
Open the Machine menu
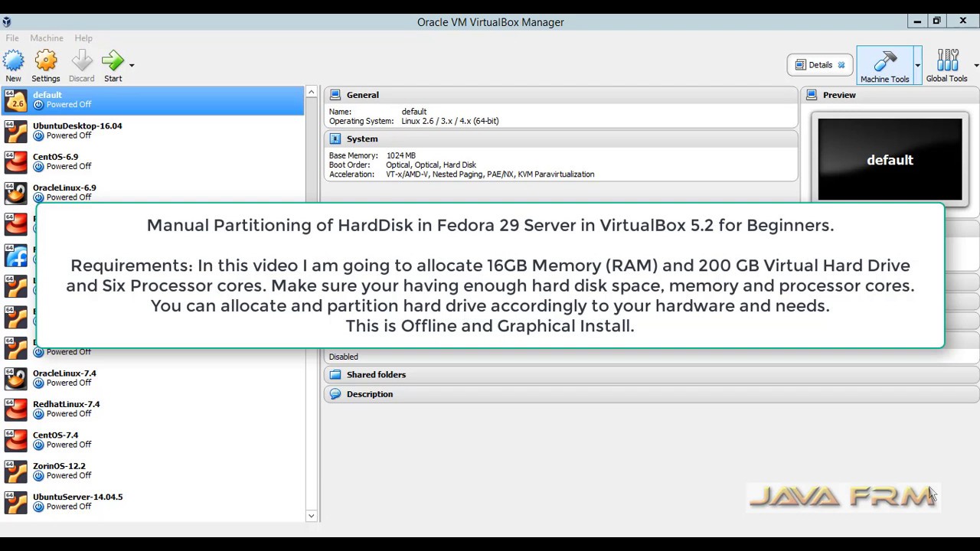pos(47,38)
